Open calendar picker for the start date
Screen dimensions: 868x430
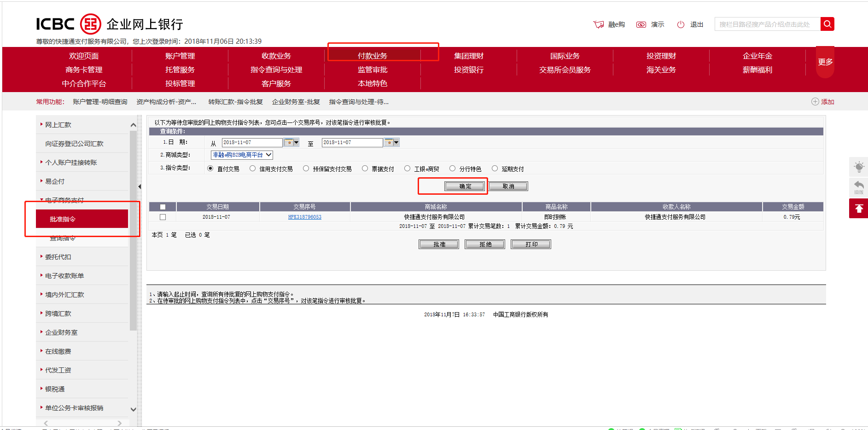tap(288, 143)
